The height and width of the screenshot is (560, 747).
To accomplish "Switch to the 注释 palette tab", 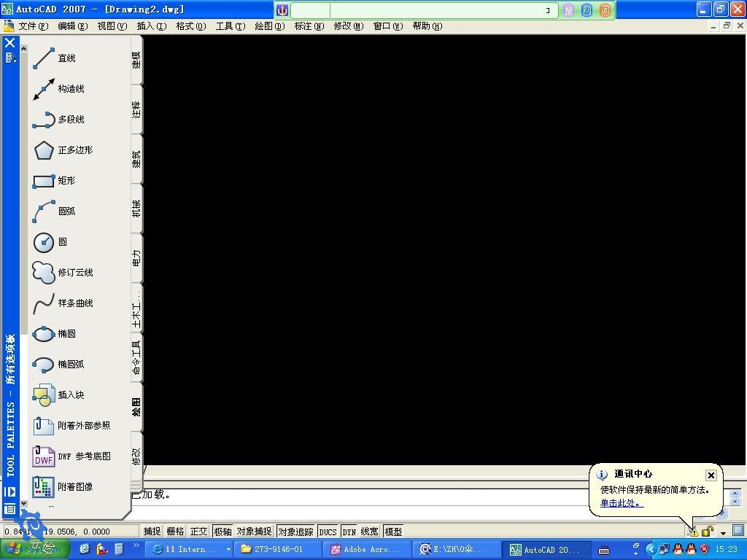I will 136,109.
